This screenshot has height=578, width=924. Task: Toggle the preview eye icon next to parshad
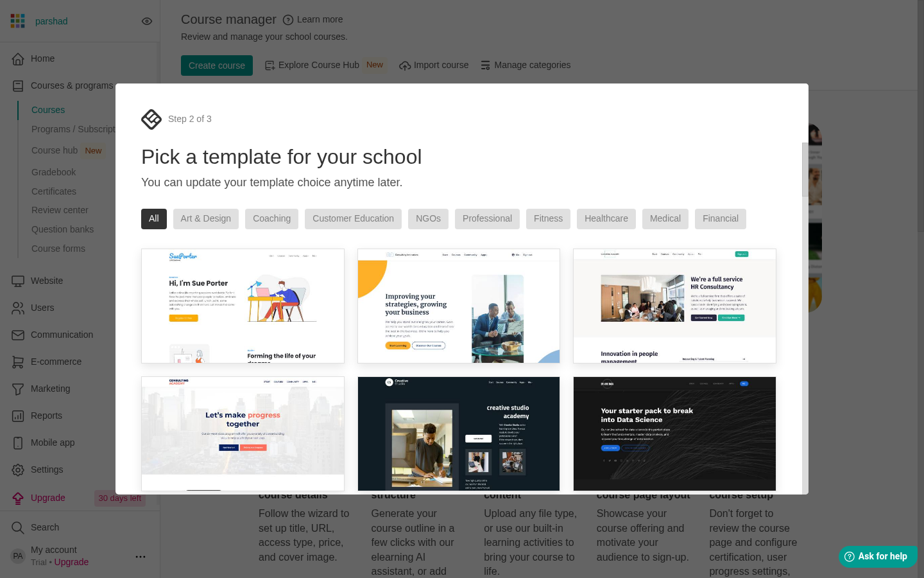(x=147, y=21)
